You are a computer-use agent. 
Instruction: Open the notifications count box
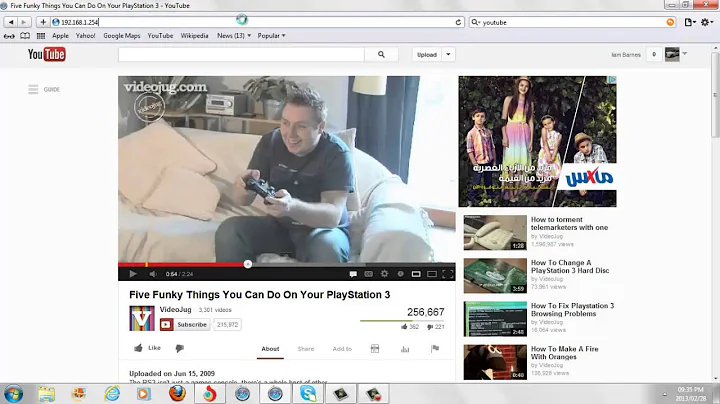[654, 55]
